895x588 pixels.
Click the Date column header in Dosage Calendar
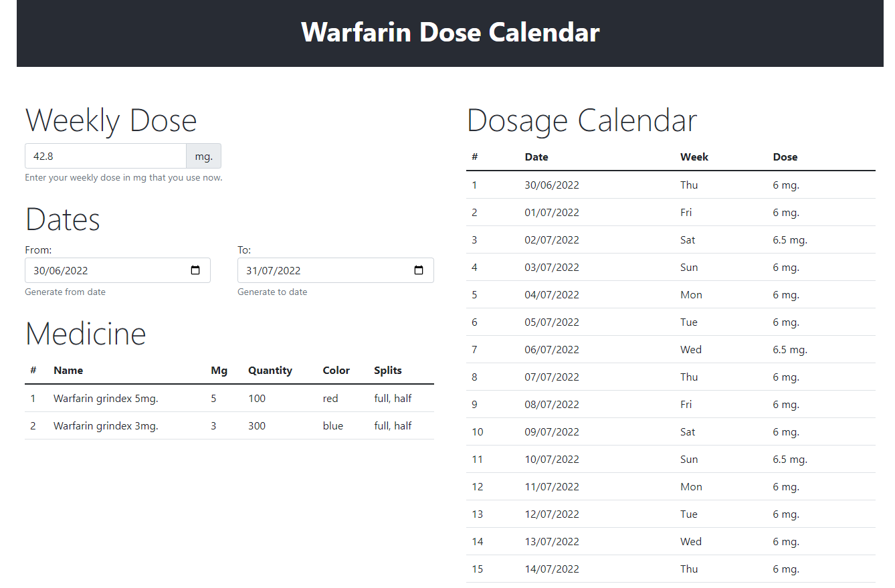tap(536, 157)
